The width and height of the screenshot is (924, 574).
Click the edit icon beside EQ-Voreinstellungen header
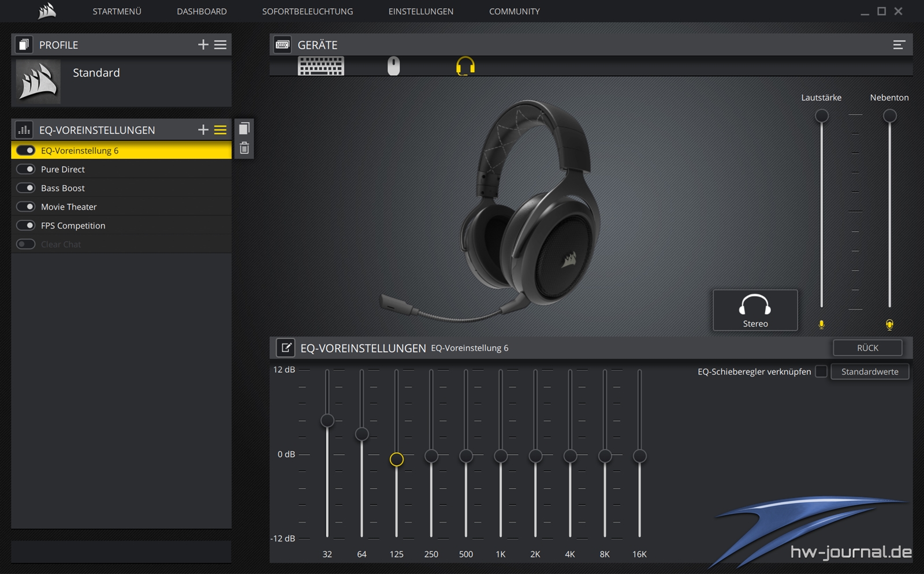click(285, 348)
